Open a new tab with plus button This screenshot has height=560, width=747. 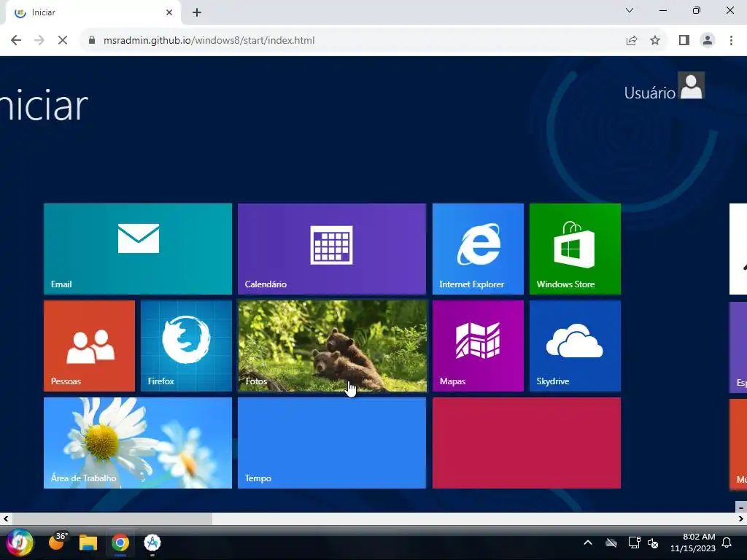coord(197,12)
